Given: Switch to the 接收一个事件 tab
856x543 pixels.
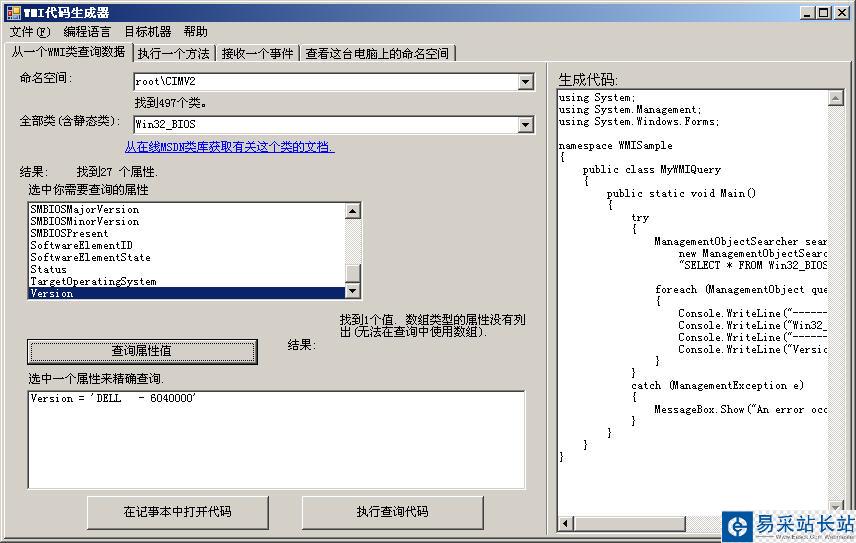Looking at the screenshot, I should [257, 53].
